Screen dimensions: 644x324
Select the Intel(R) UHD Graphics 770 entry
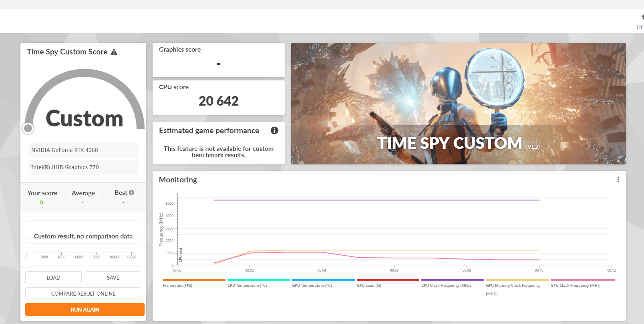pos(83,167)
